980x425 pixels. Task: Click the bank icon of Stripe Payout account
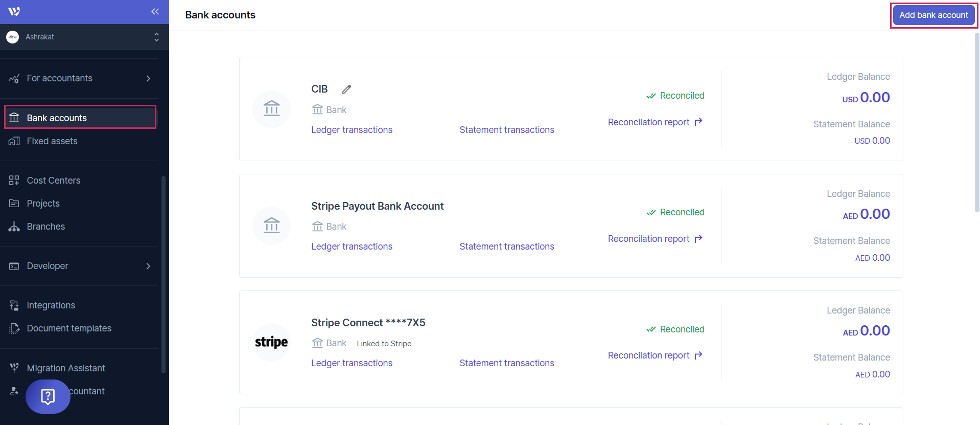click(271, 226)
